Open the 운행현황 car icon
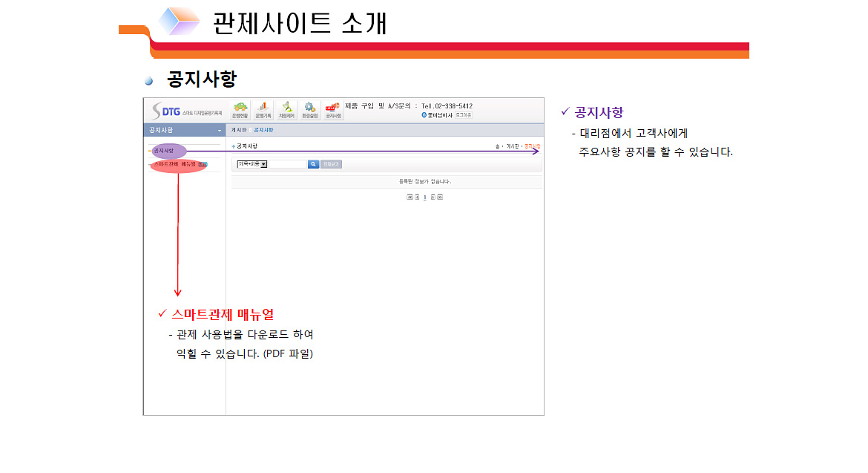 click(240, 111)
